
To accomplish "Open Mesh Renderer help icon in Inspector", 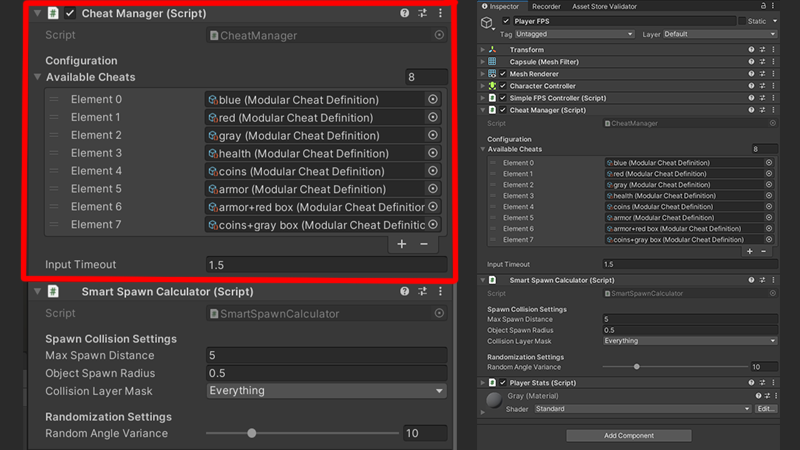I will (x=751, y=73).
